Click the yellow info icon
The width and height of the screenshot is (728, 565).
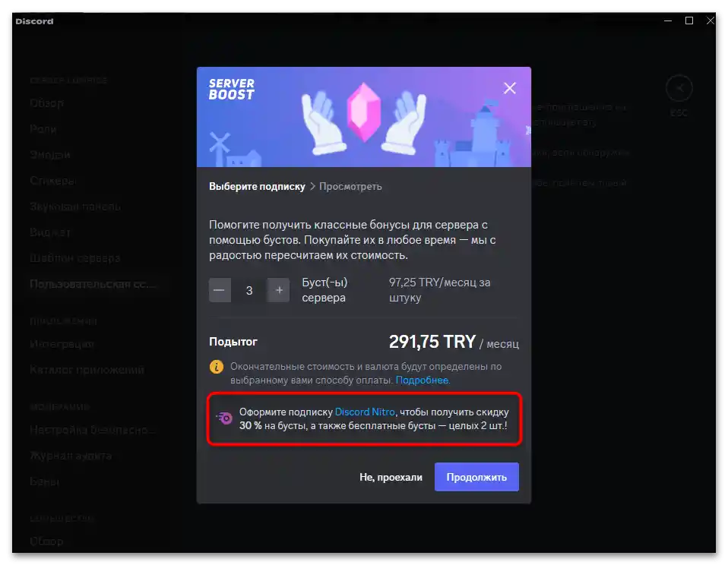coord(217,367)
